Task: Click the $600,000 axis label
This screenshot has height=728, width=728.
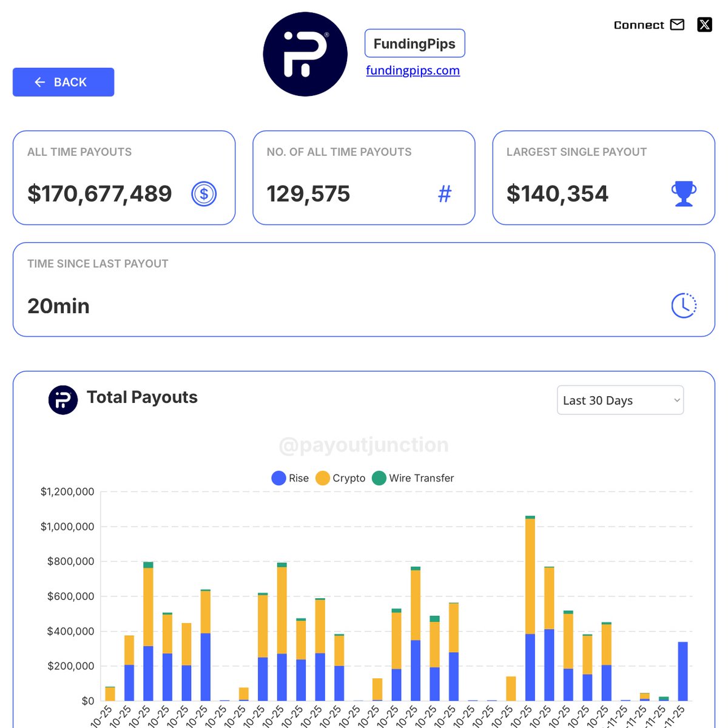Action: point(71,596)
